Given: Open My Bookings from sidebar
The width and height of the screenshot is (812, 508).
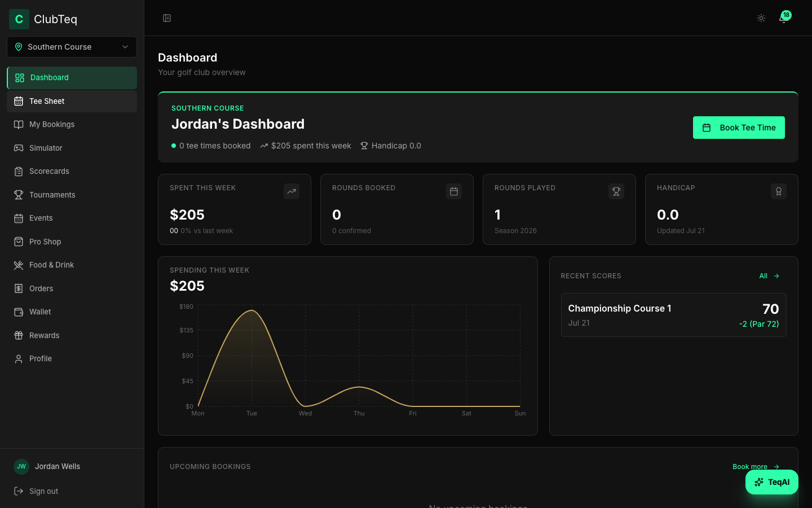Looking at the screenshot, I should pos(72,124).
